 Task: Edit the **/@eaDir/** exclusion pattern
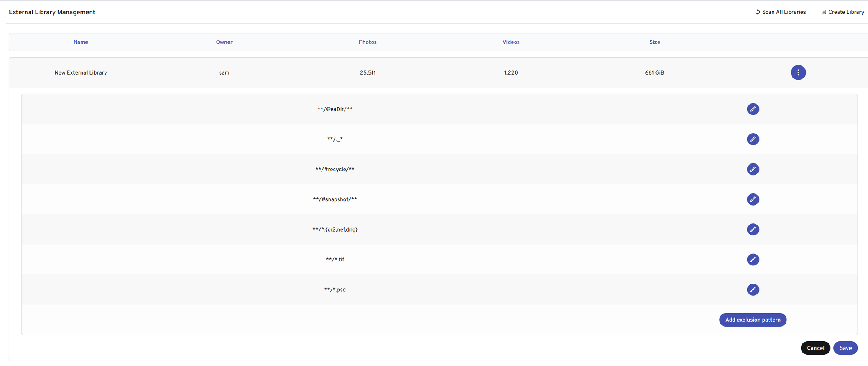click(753, 109)
